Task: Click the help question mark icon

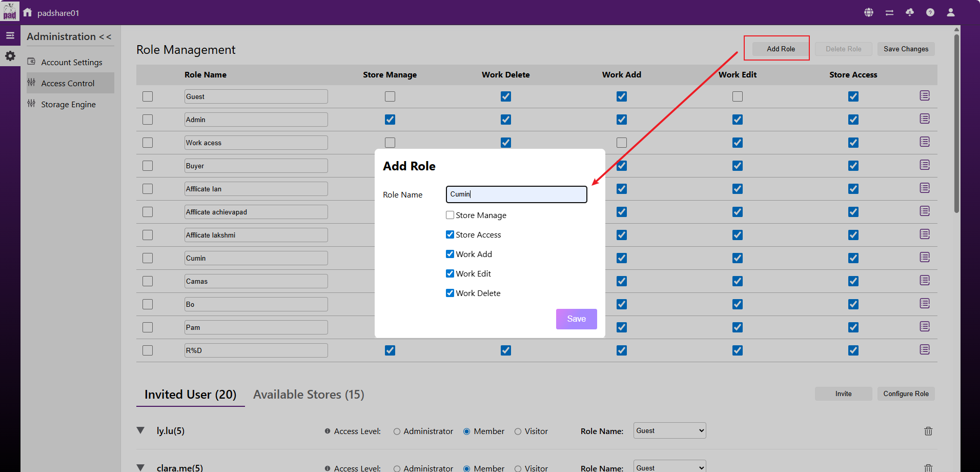Action: click(x=930, y=12)
